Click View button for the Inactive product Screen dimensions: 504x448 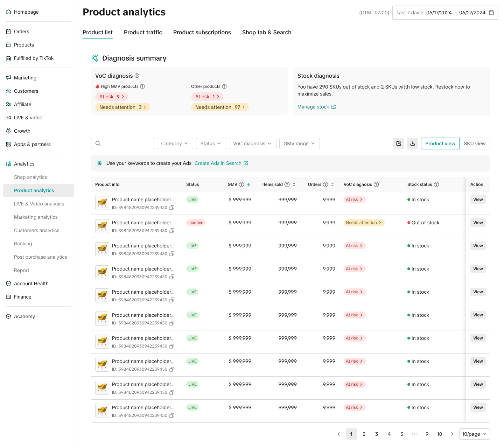[x=478, y=223]
